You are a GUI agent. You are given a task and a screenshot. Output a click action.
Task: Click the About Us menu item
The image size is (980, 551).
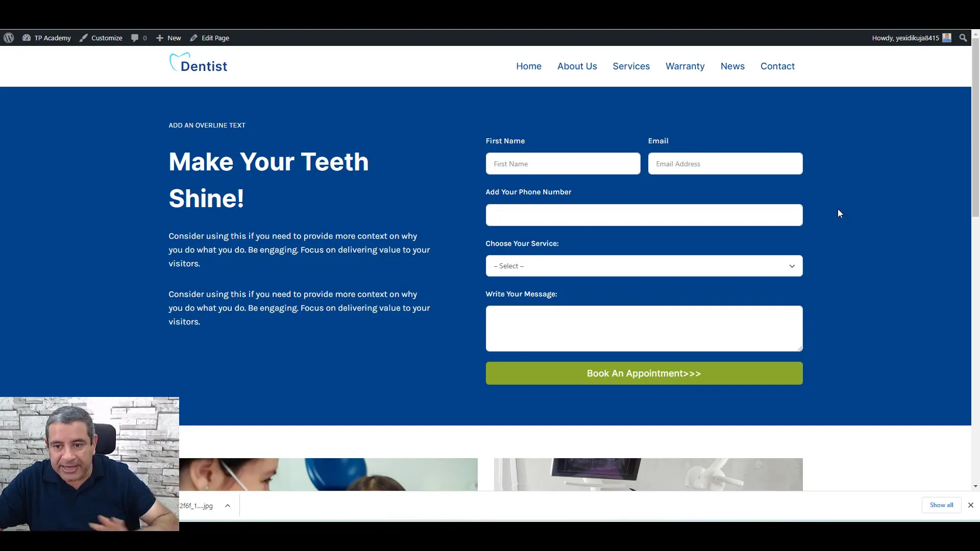(x=577, y=66)
